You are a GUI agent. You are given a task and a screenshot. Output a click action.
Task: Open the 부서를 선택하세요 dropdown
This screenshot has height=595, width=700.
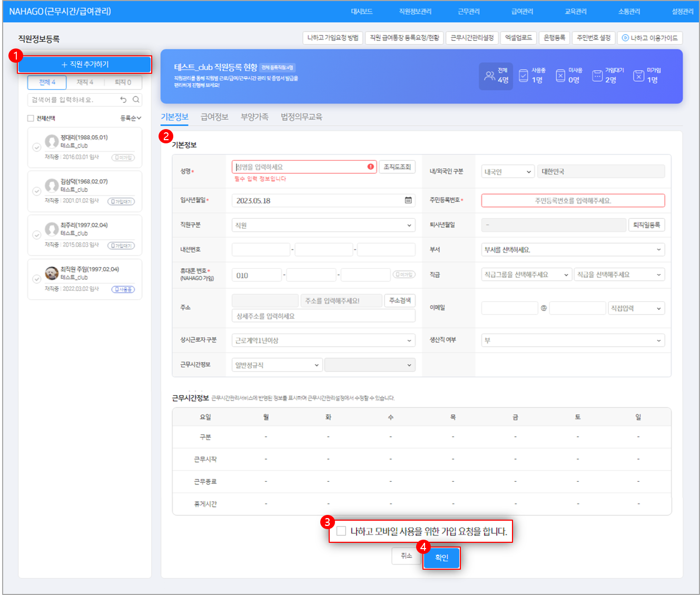573,250
